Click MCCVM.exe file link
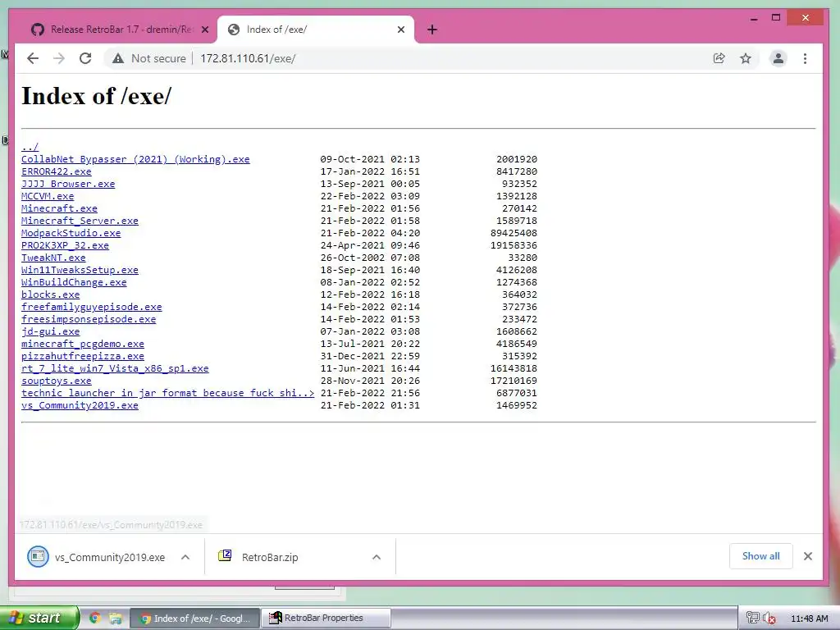The height and width of the screenshot is (630, 840). click(48, 196)
